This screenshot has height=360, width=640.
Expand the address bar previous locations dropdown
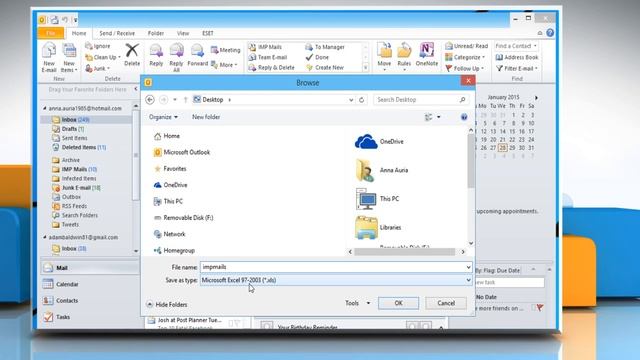pos(351,100)
